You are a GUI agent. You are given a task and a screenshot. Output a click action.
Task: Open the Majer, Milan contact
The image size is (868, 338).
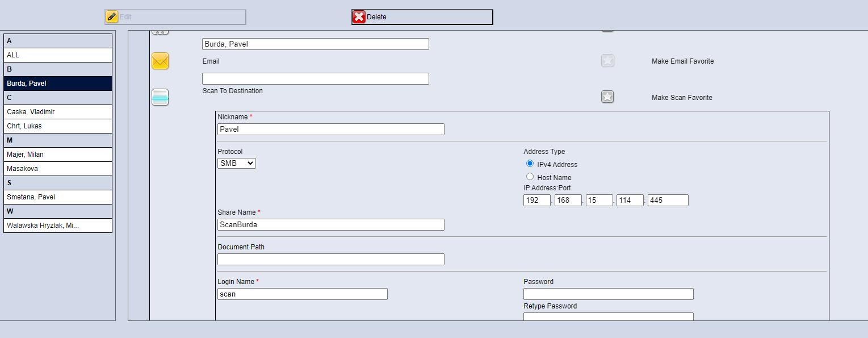click(58, 155)
